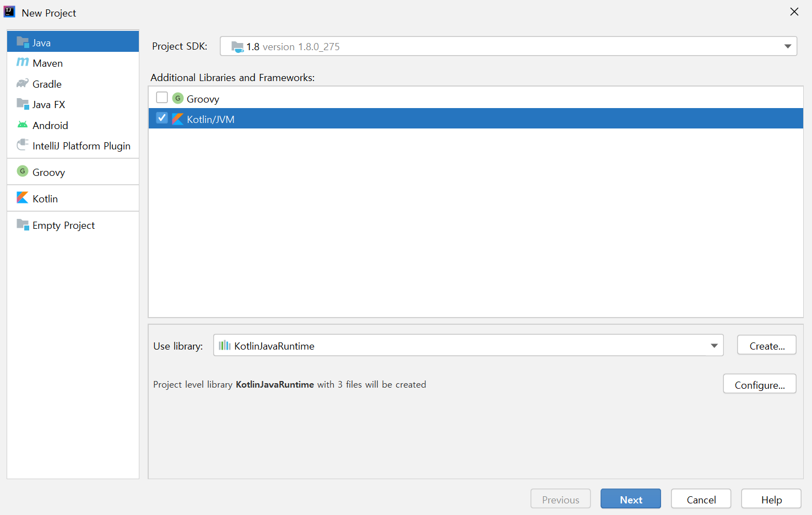Select the Java project type icon
Image resolution: width=812 pixels, height=515 pixels.
[x=23, y=42]
